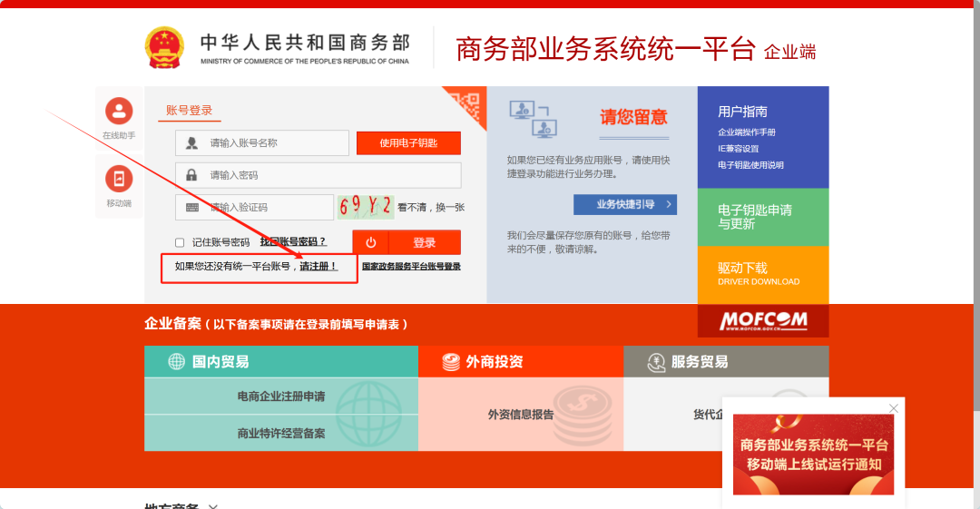
Task: Click 使用电子钥匙 button
Action: [408, 143]
